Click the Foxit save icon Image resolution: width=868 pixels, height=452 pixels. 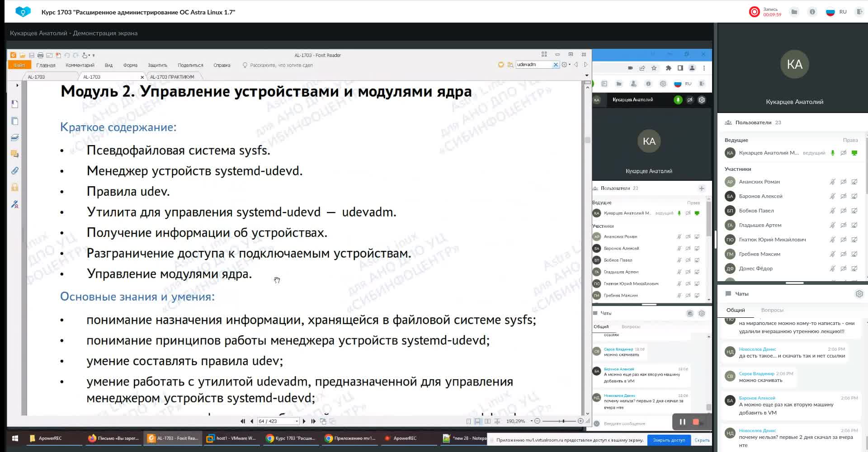pos(32,55)
